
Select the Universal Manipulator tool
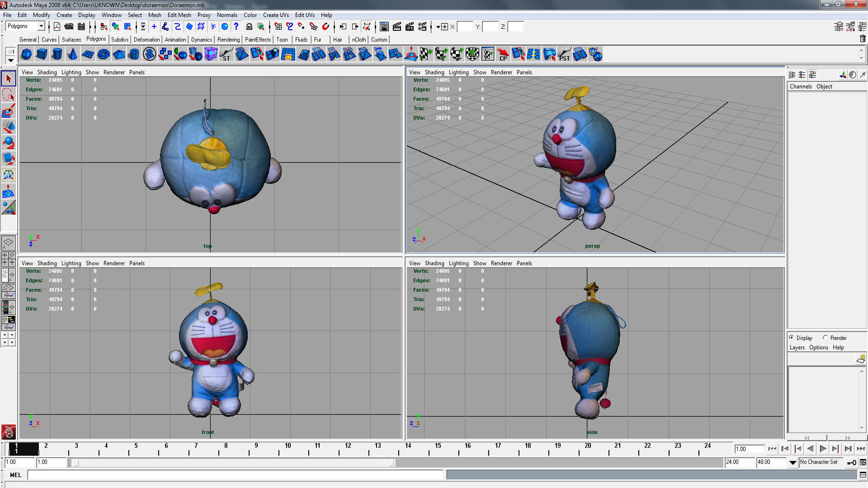pyautogui.click(x=8, y=175)
